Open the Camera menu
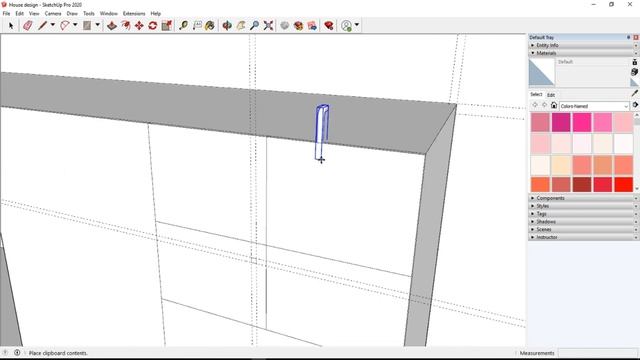Screen dimensions: 640x360 tap(53, 13)
